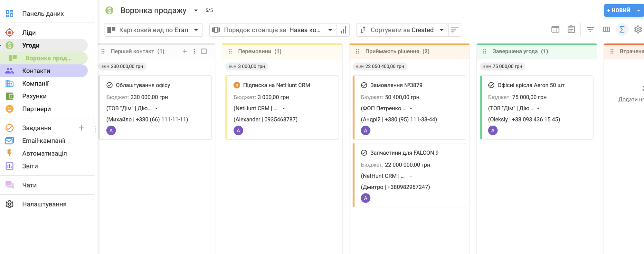Open the split preview pane icon
The width and height of the screenshot is (644, 254).
555,30
